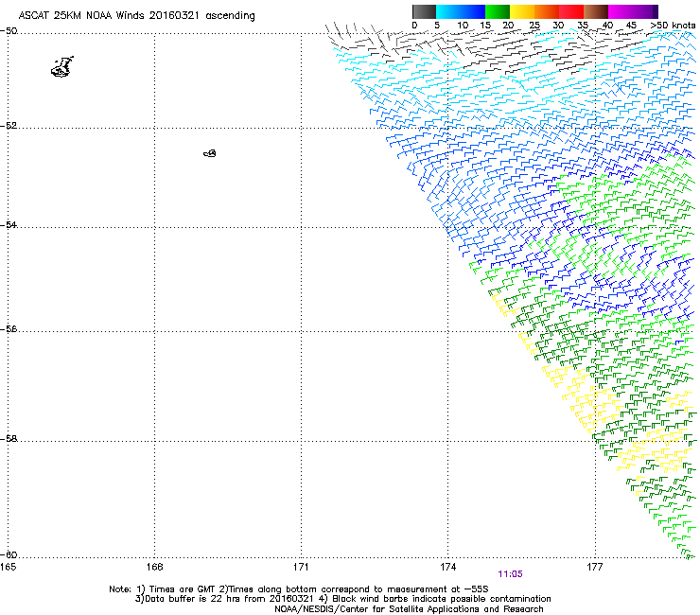Viewport: 700px width, 615px height.
Task: Click the "20" knots legend label
Action: (x=508, y=25)
